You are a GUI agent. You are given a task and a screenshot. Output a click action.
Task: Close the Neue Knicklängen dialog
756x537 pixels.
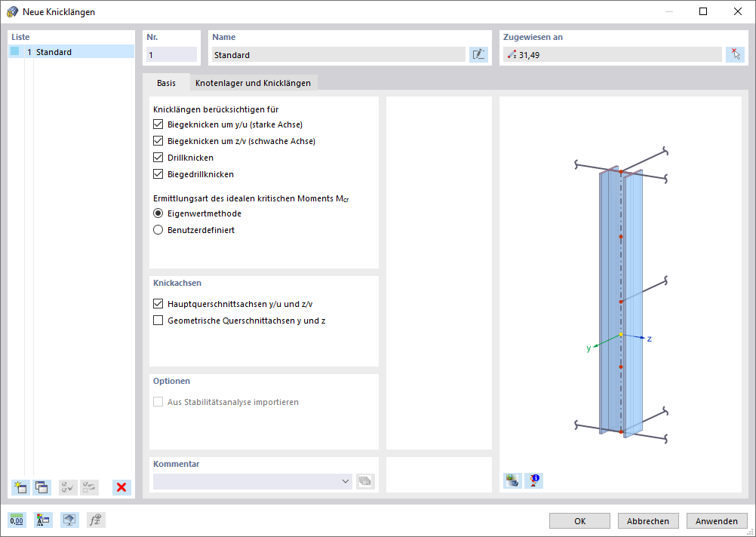[738, 11]
